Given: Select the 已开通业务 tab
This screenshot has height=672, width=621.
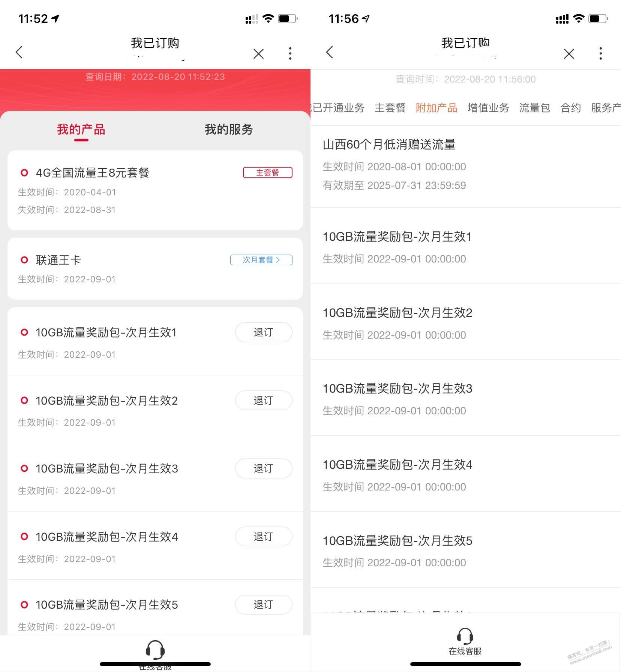Looking at the screenshot, I should pyautogui.click(x=337, y=108).
